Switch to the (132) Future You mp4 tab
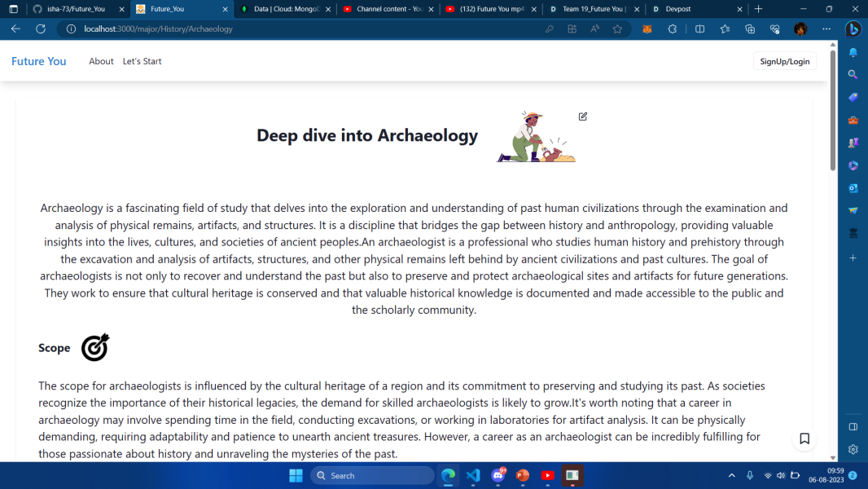This screenshot has width=868, height=489. 490,9
